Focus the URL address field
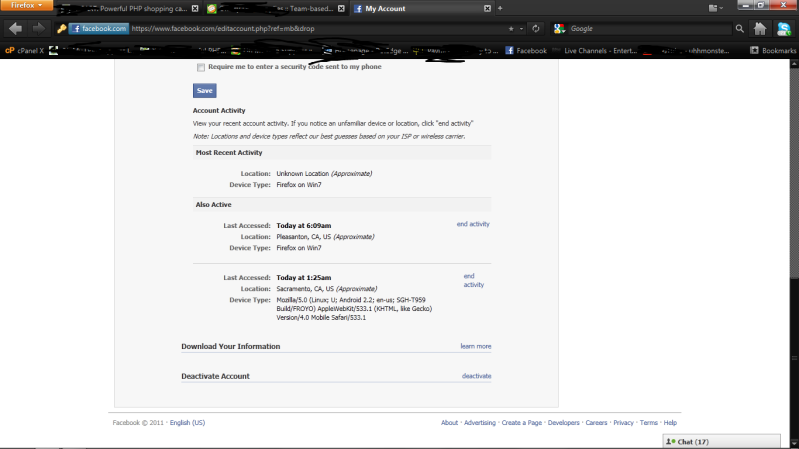This screenshot has width=799, height=449. click(316, 29)
